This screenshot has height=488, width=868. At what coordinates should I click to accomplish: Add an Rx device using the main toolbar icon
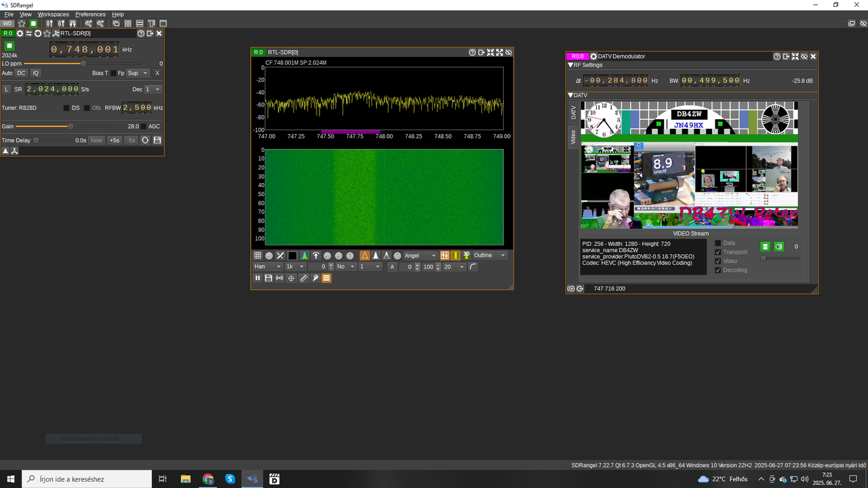[x=49, y=23]
